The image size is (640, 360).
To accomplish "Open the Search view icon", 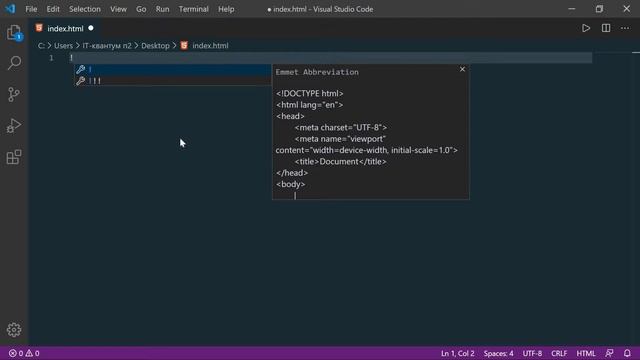I will [14, 63].
